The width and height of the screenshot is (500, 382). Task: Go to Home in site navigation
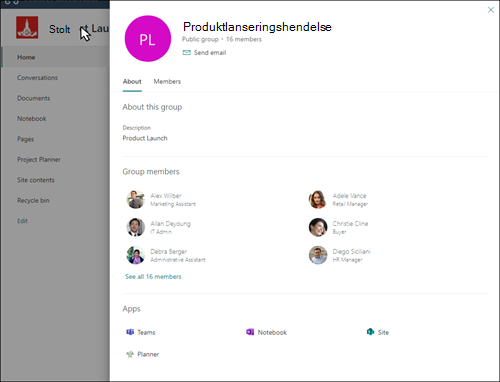click(x=26, y=57)
